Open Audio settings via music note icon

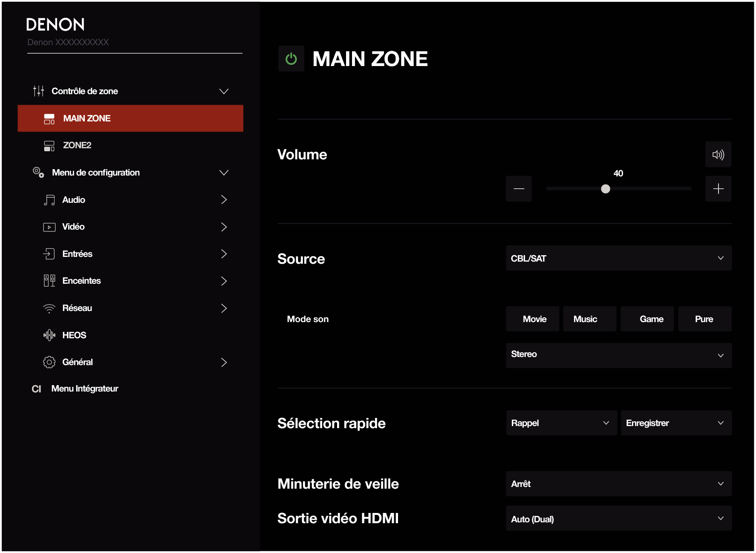(49, 200)
